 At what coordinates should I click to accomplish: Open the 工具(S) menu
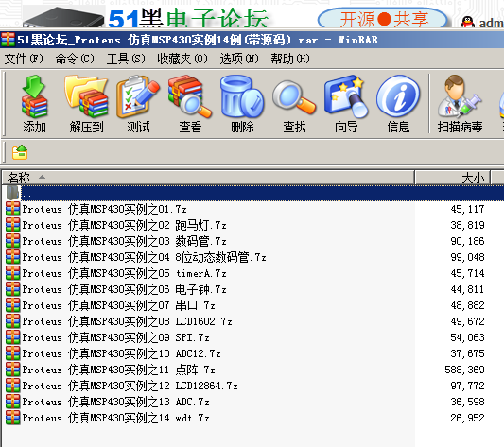[126, 59]
